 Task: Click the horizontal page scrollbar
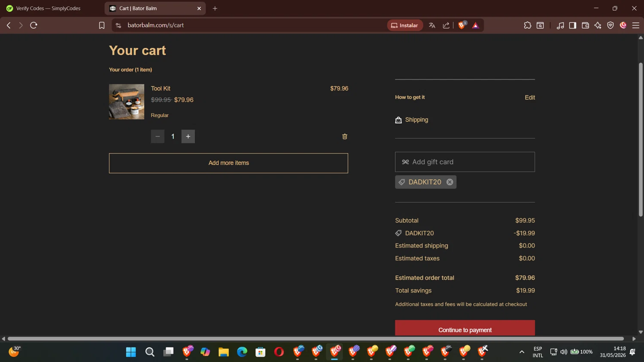point(316,339)
